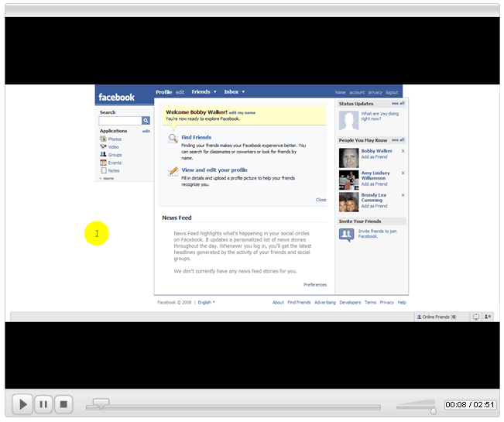The height and width of the screenshot is (422, 504).
Task: Click see all for People You May Know
Action: tap(398, 140)
